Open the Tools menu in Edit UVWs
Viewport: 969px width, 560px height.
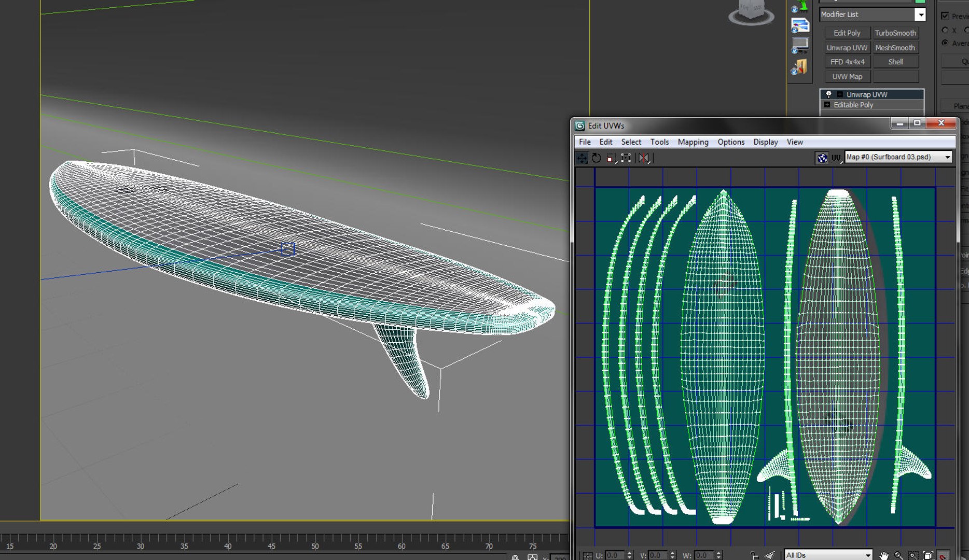tap(659, 142)
